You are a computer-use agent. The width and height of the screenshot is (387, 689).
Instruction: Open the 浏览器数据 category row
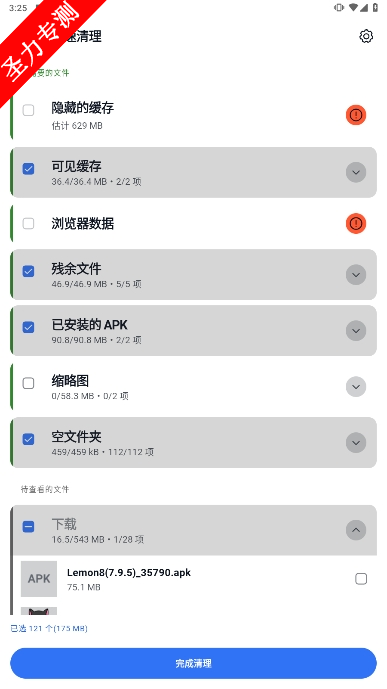coord(193,224)
